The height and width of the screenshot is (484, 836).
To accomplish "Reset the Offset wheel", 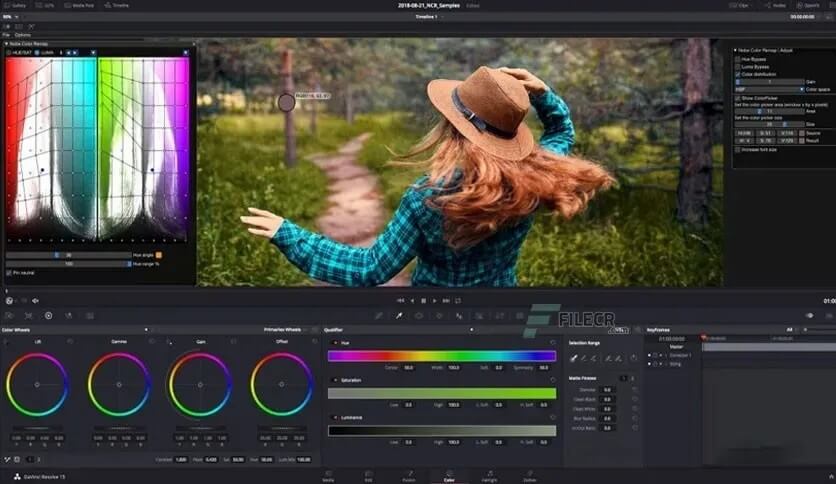I will (x=315, y=341).
